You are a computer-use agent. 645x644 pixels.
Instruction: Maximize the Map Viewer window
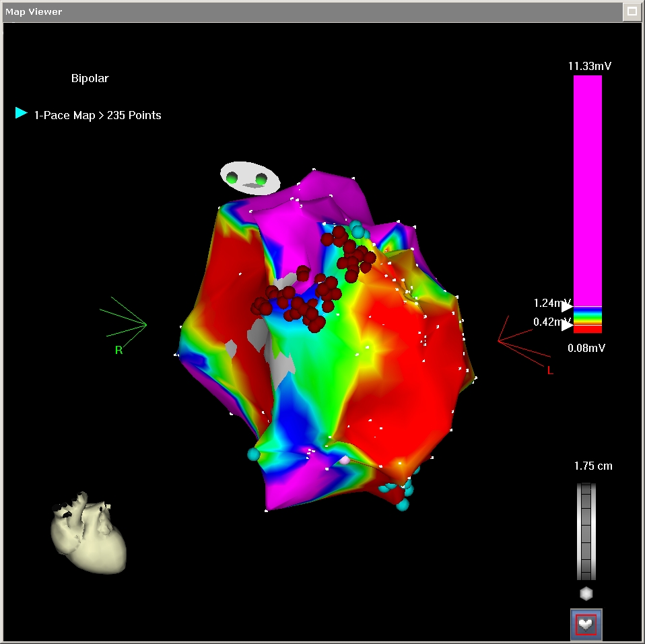632,11
